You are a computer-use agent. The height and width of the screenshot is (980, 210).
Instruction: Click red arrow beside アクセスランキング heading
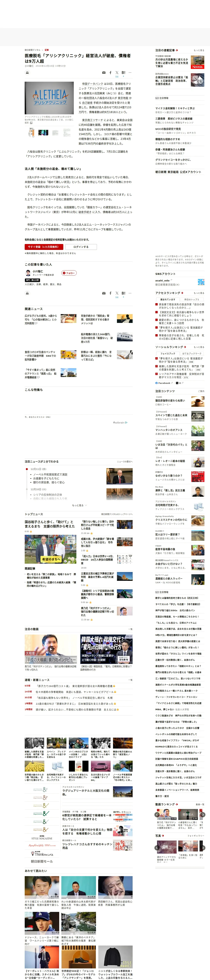pos(182,293)
